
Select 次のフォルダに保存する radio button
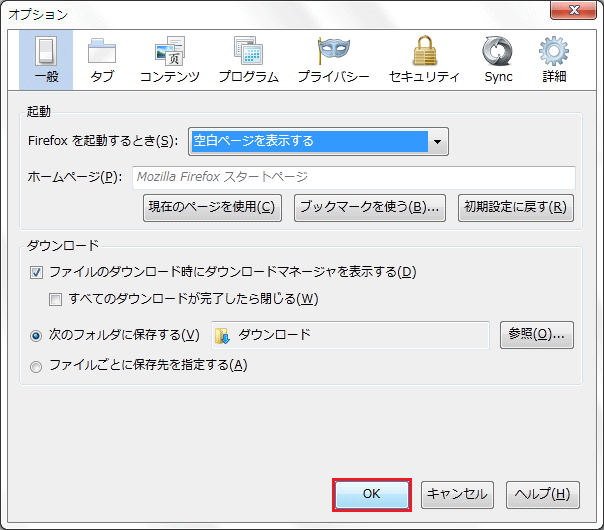coord(37,335)
